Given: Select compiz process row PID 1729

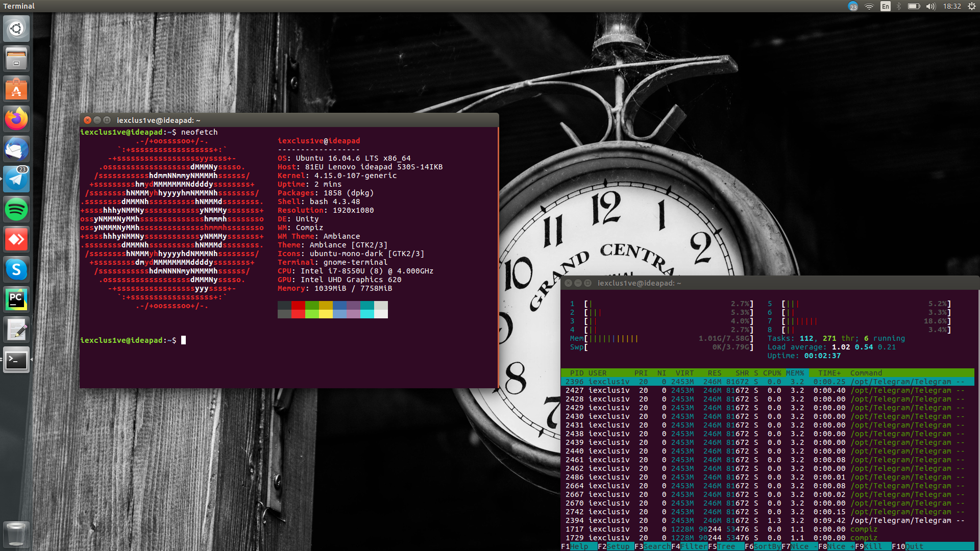Looking at the screenshot, I should pos(767,538).
